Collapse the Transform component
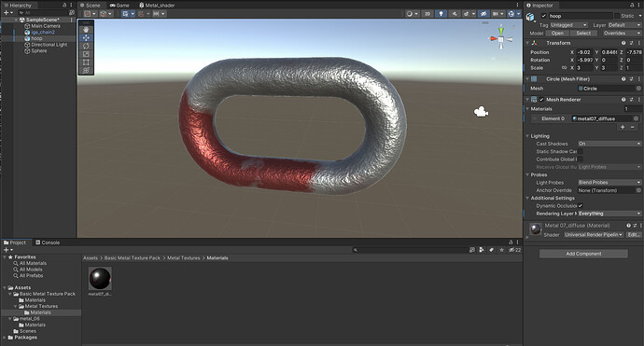This screenshot has height=346, width=644. point(527,43)
